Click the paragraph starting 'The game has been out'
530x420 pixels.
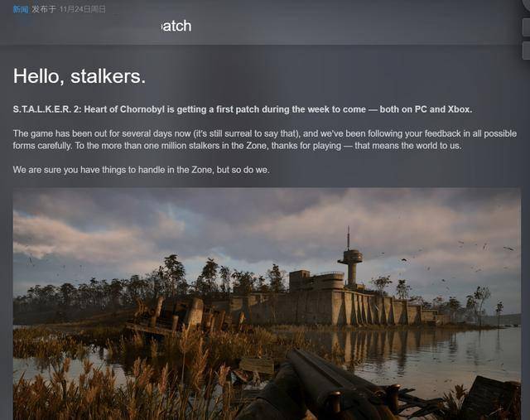[265, 139]
